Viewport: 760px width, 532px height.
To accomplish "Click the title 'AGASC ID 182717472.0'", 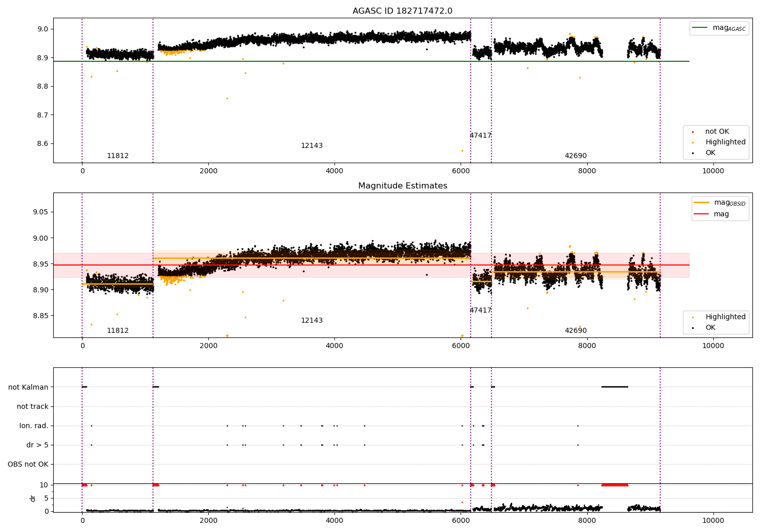I will pos(402,11).
